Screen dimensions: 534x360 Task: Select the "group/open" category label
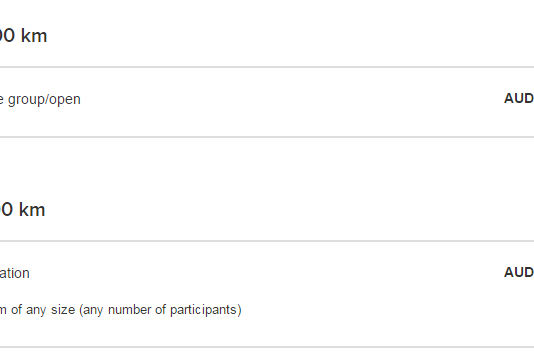coord(40,99)
